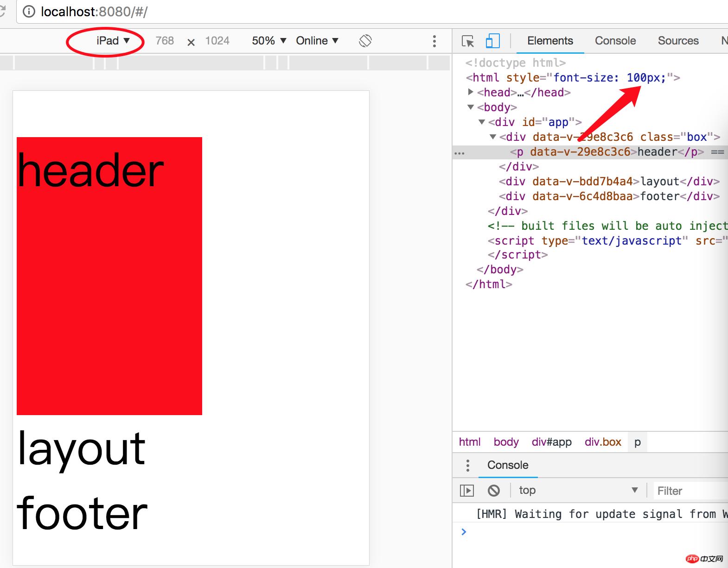The width and height of the screenshot is (728, 568).
Task: Click the rotate device orientation icon
Action: point(365,41)
